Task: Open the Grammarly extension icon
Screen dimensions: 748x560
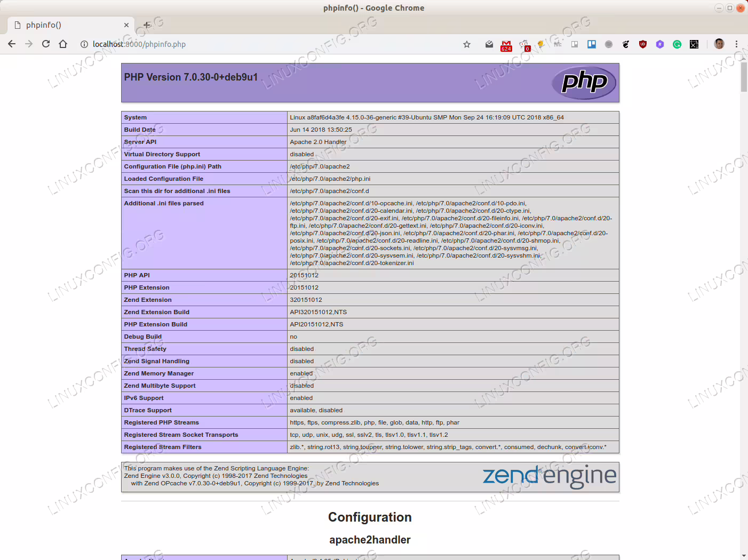Action: (x=677, y=44)
